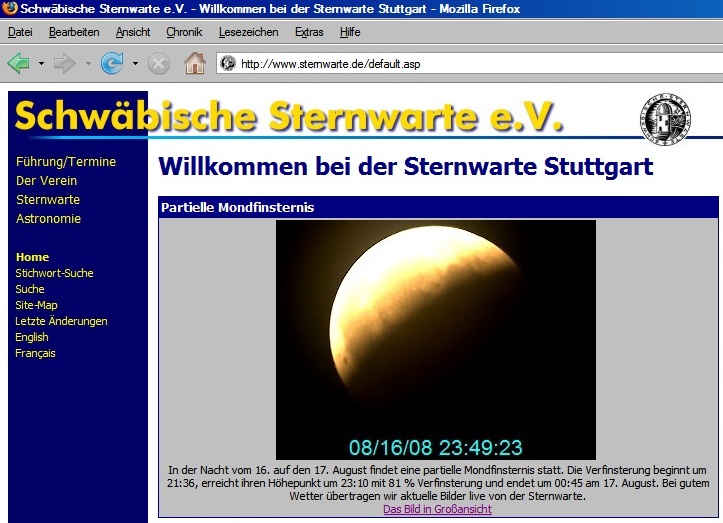
Task: Open the Extras menu
Action: [x=309, y=32]
